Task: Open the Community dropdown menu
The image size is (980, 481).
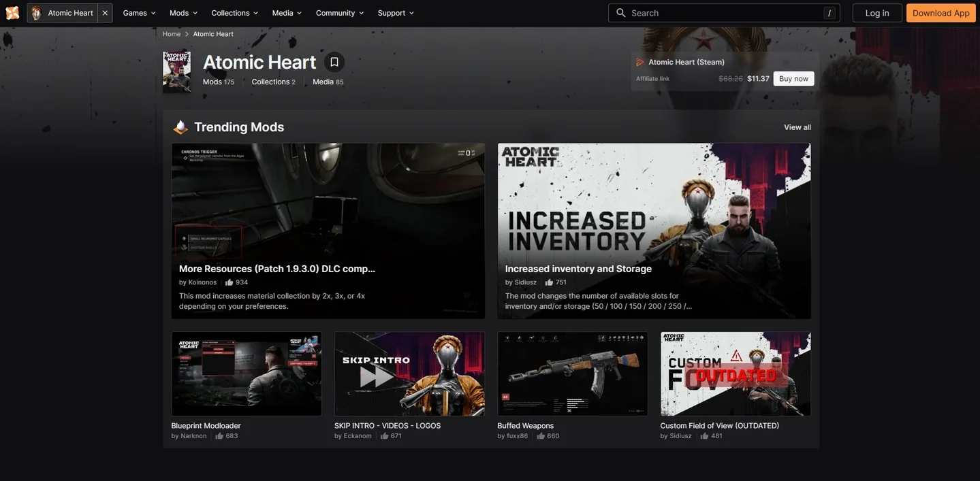Action: coord(340,13)
